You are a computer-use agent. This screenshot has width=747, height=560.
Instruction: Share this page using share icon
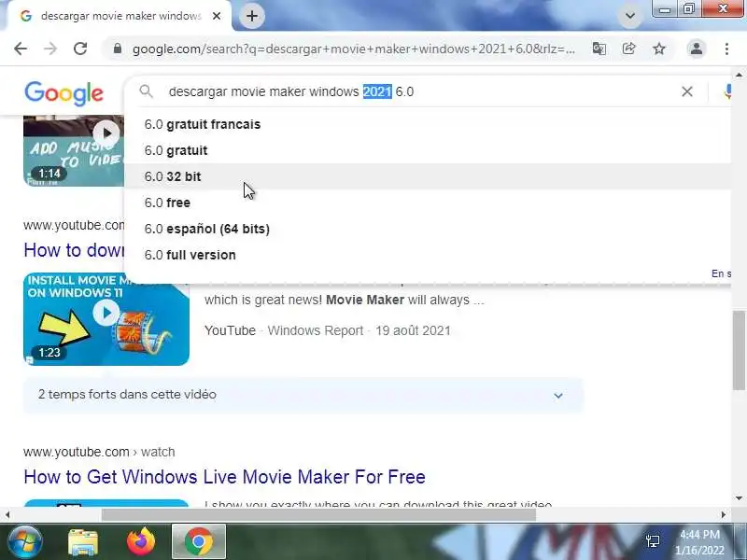click(x=628, y=49)
